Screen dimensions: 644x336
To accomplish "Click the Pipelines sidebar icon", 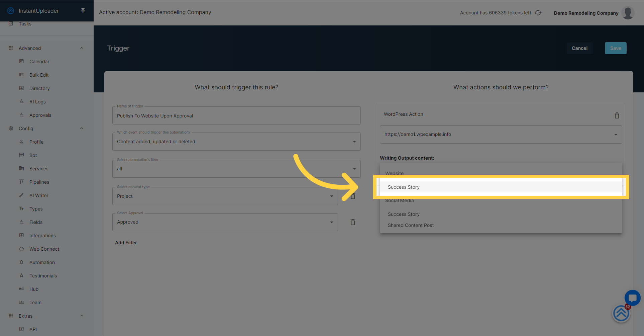I will coord(21,182).
